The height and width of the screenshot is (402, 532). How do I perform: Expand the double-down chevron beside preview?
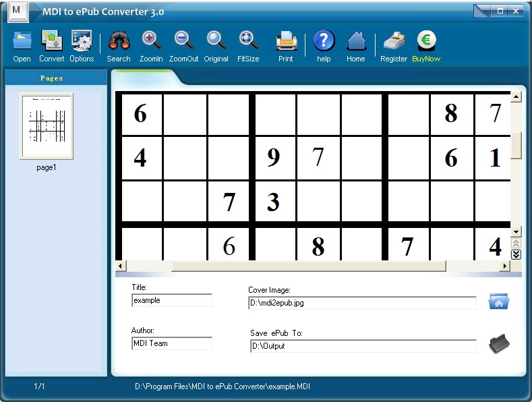pos(516,254)
